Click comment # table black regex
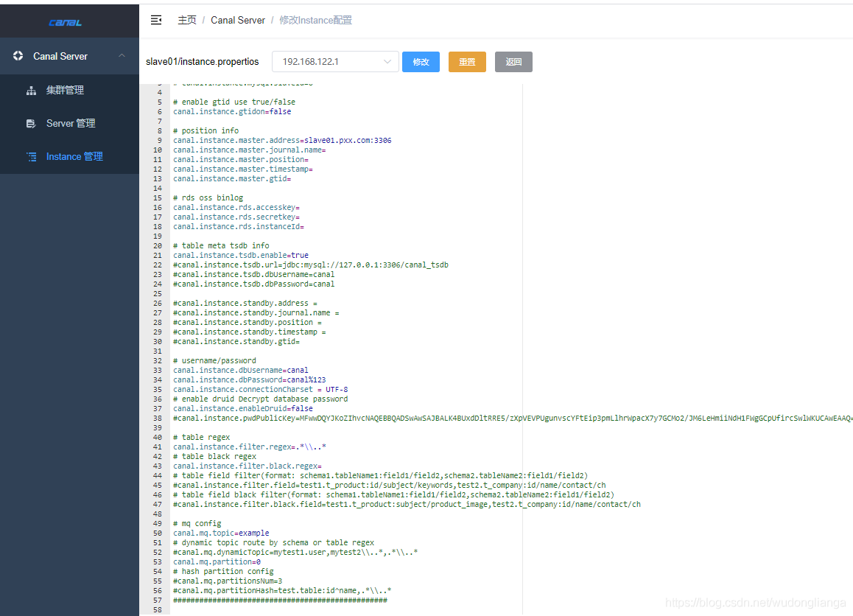Screen dimensions: 853x616 215,457
